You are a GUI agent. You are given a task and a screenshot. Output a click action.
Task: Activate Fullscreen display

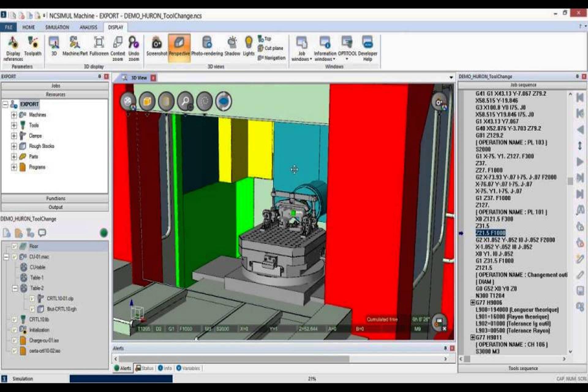point(99,46)
